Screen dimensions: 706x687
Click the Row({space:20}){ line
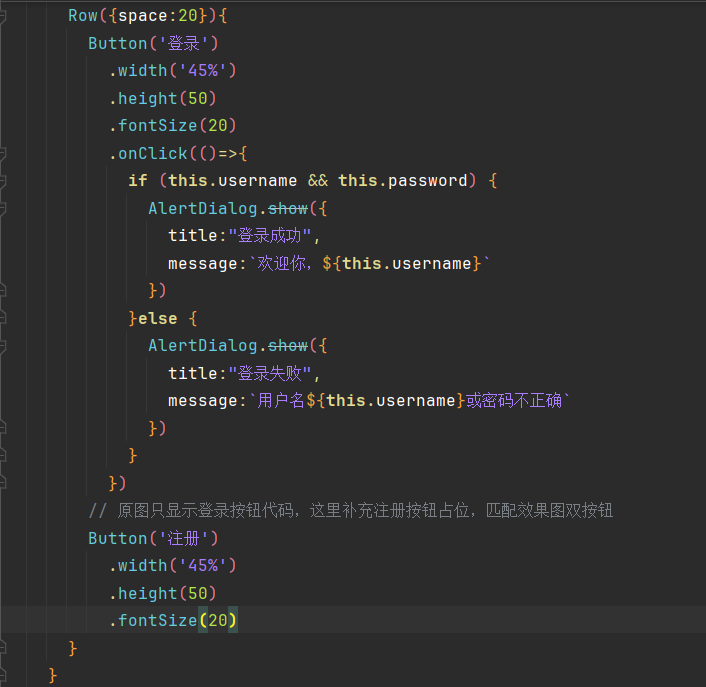[x=148, y=16]
